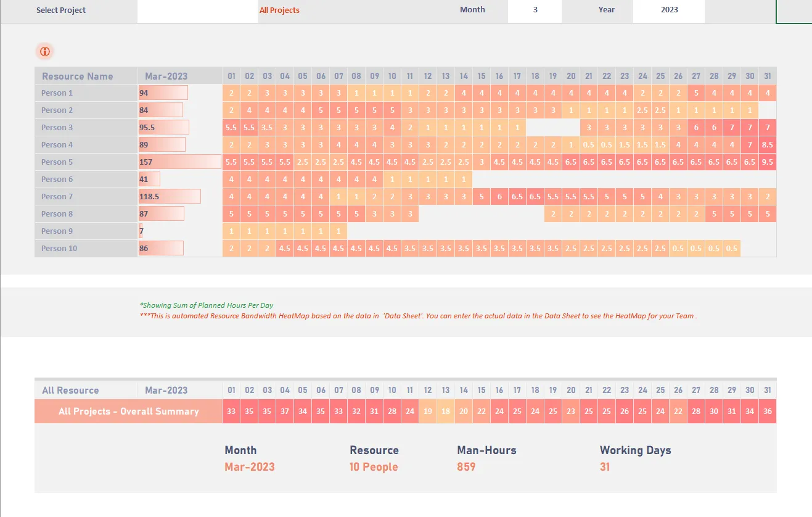Click Person 8's total hours bar showing 87
This screenshot has height=517, width=812.
(x=162, y=214)
